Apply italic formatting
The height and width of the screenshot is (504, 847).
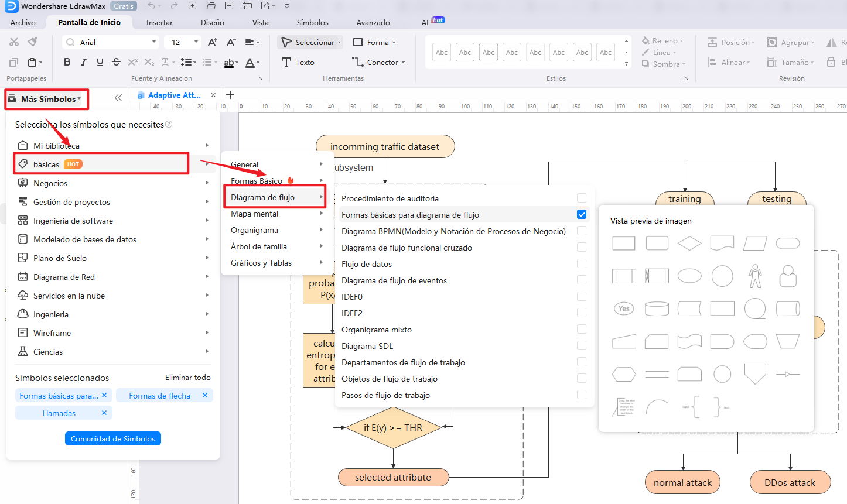point(83,61)
